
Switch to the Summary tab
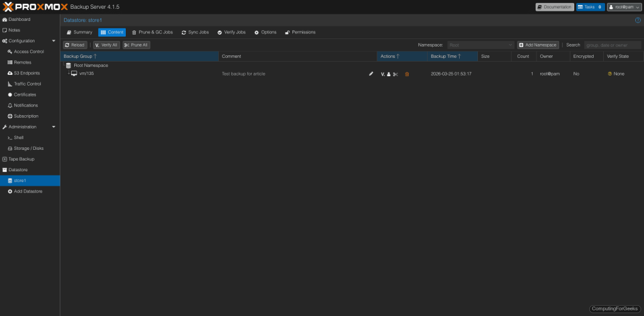[x=80, y=33]
